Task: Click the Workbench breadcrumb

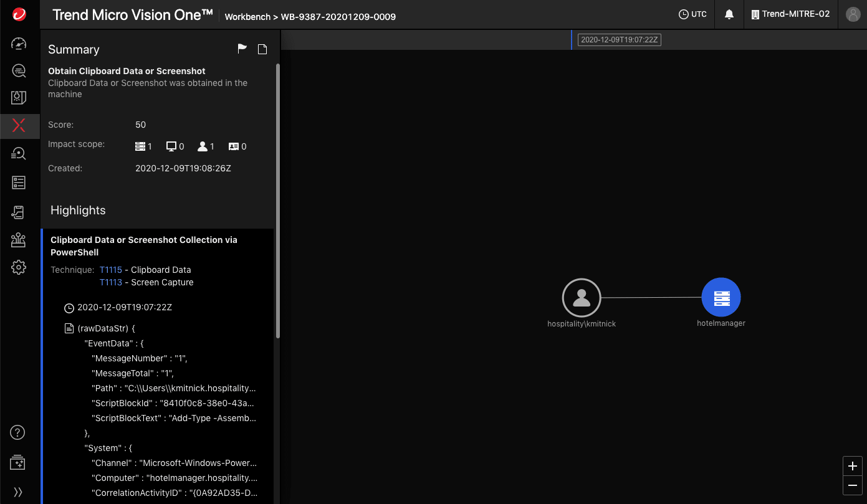Action: (247, 17)
